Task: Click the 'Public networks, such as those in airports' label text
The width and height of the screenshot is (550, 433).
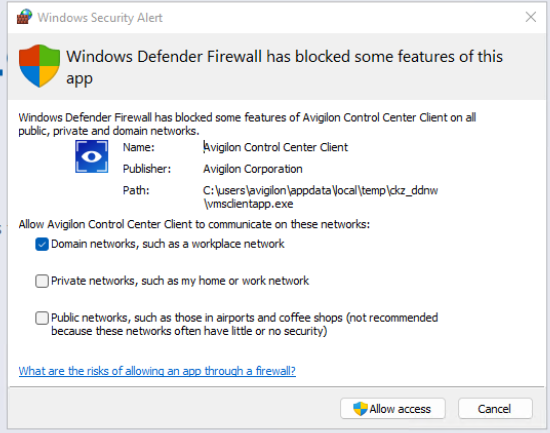Action: pos(244,324)
